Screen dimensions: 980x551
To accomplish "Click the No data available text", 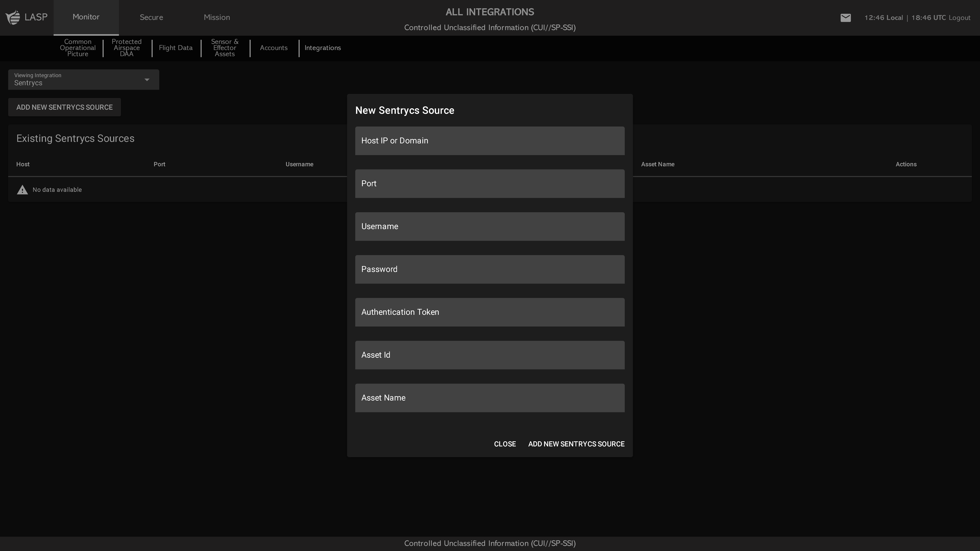I will 57,190.
